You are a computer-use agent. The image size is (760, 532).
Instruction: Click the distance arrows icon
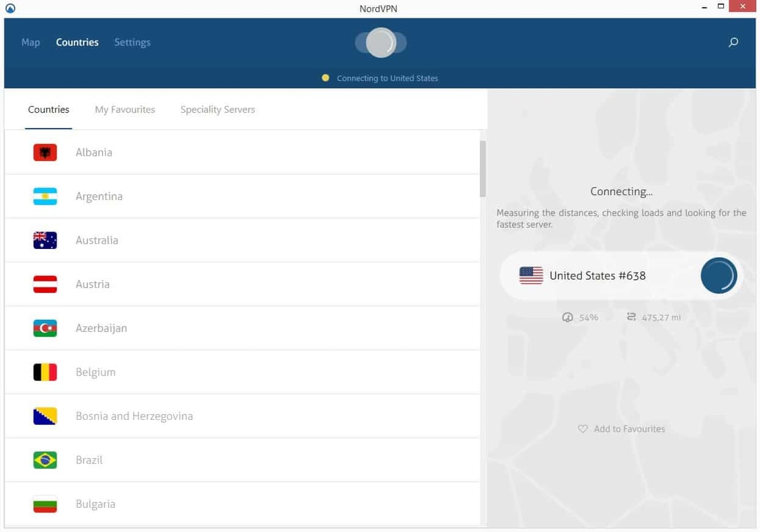click(x=631, y=317)
